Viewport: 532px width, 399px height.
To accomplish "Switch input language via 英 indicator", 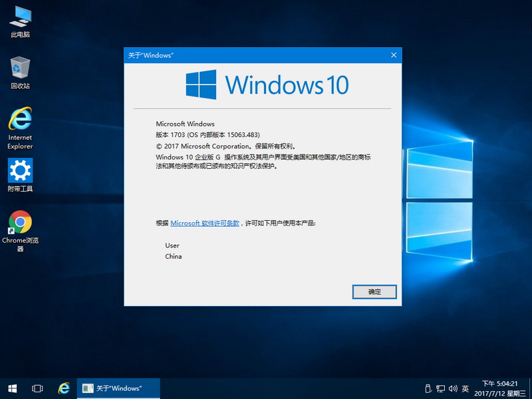I will pyautogui.click(x=465, y=389).
